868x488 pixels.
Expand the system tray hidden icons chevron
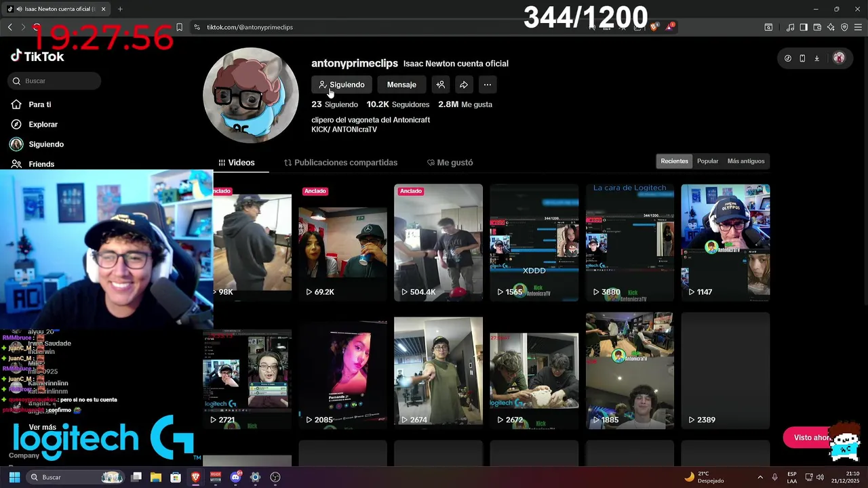(760, 477)
